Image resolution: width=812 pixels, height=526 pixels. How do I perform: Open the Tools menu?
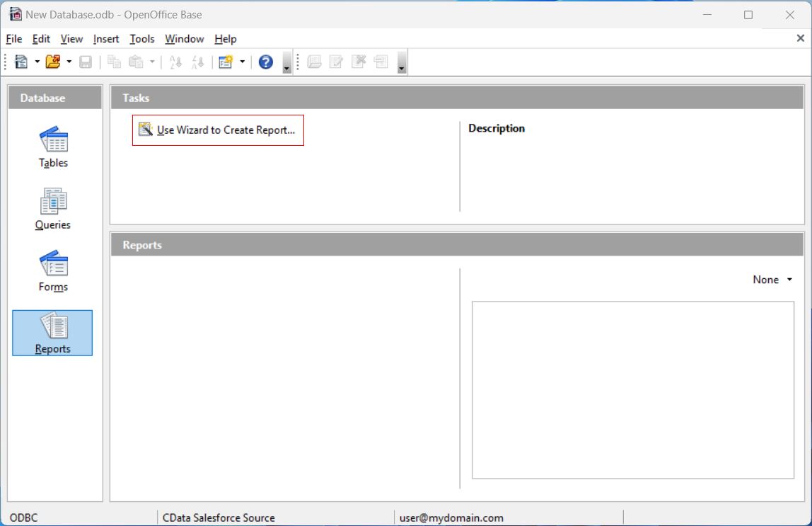tap(142, 39)
